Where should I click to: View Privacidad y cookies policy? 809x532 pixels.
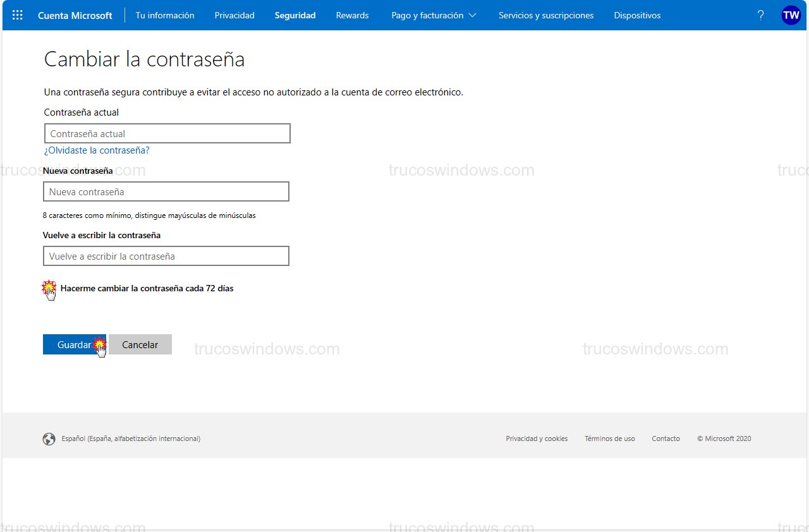click(x=537, y=438)
